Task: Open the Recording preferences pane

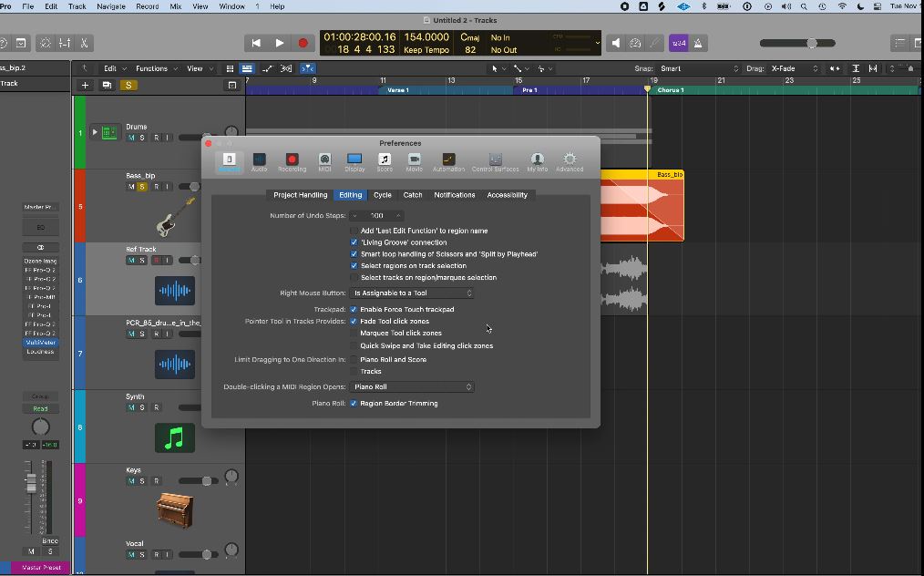Action: tap(292, 161)
